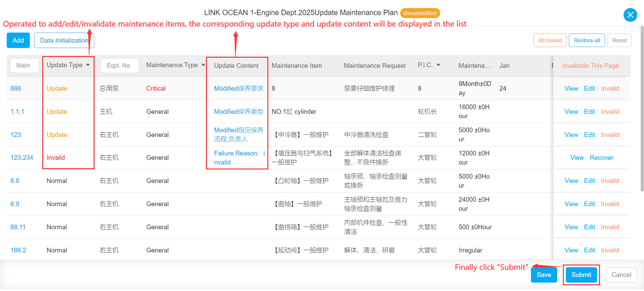The image size is (644, 291).
Task: Open maintenance code 8.9 link
Action: 15,204
